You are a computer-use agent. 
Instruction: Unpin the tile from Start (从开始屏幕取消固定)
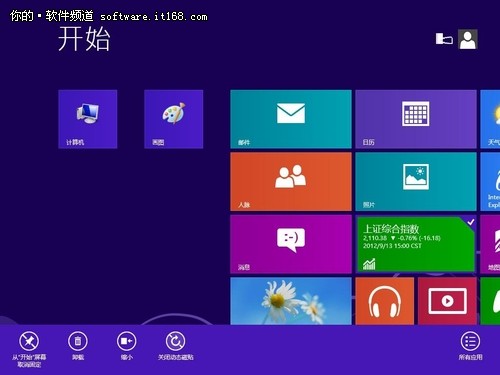(29, 349)
